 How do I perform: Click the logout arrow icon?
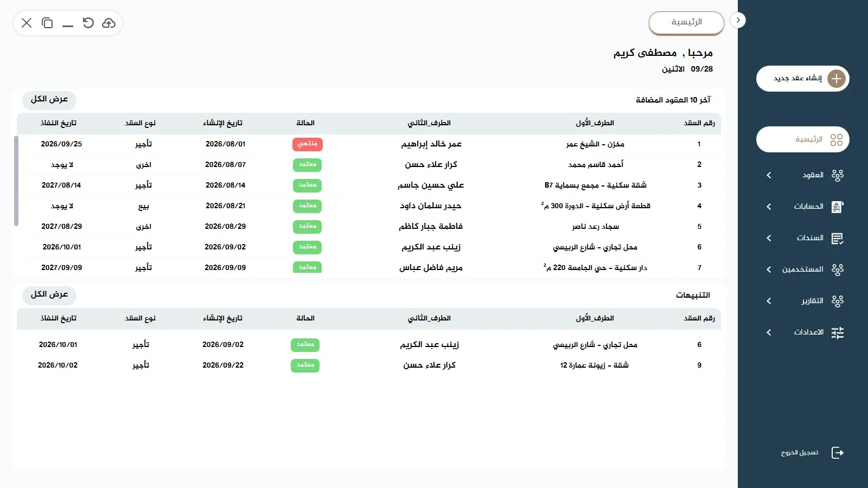838,453
